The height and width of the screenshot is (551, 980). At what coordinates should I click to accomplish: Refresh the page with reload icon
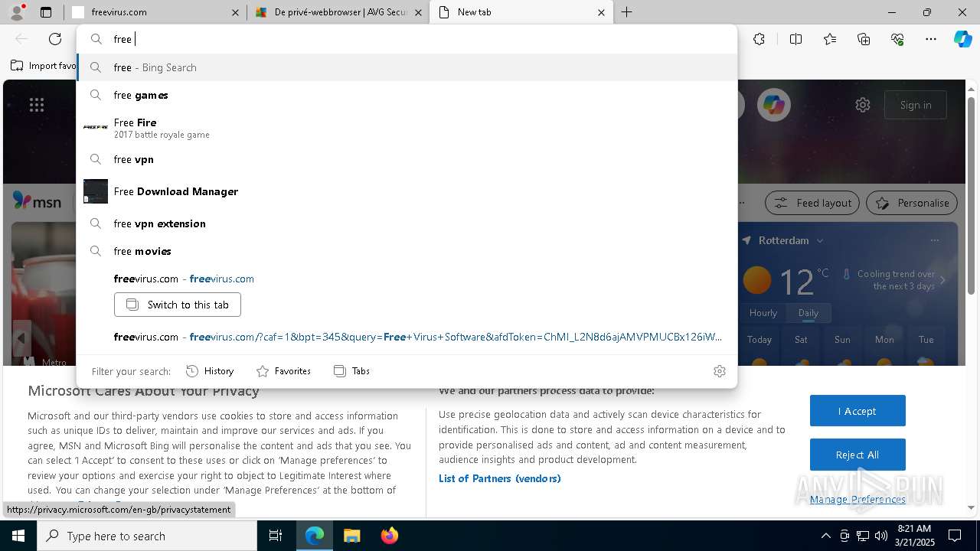[x=55, y=39]
